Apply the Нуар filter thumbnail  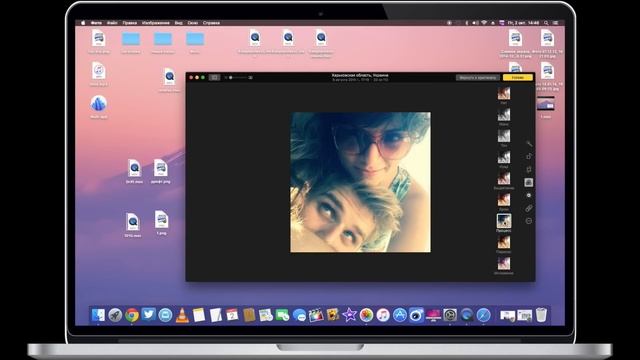coord(504,157)
